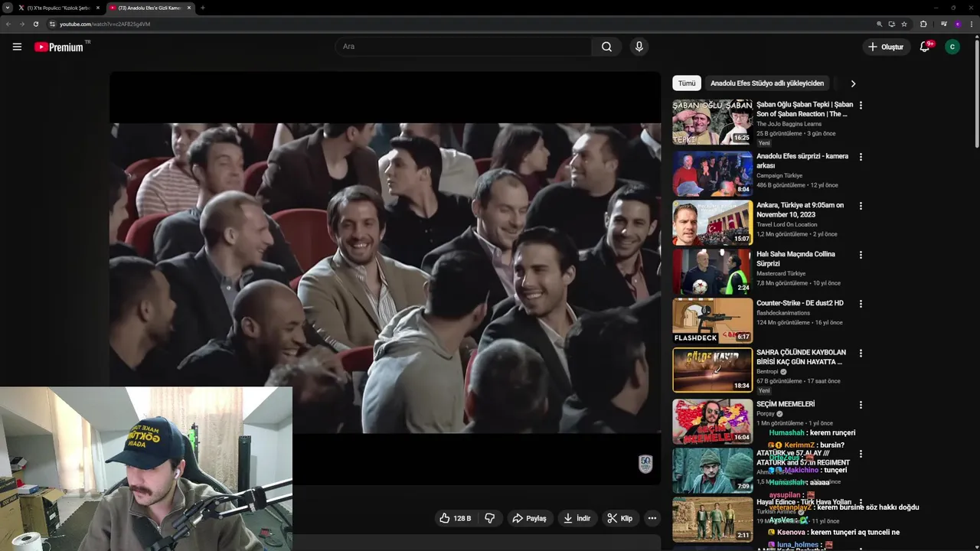Select the Anadolu Efes Stüdyo adlı yükleyiciden chip

tap(767, 83)
